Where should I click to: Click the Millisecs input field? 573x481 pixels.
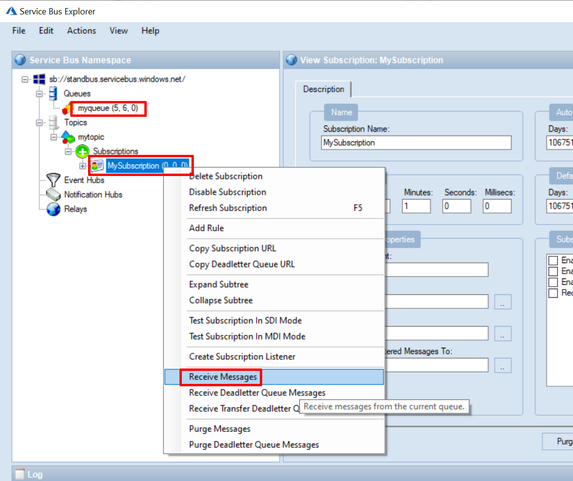tap(497, 206)
